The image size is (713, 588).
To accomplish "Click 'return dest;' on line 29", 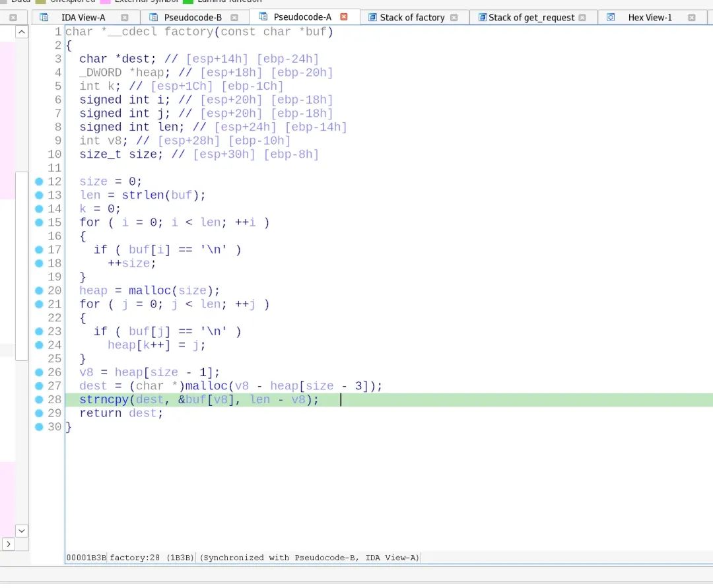I will click(x=121, y=413).
